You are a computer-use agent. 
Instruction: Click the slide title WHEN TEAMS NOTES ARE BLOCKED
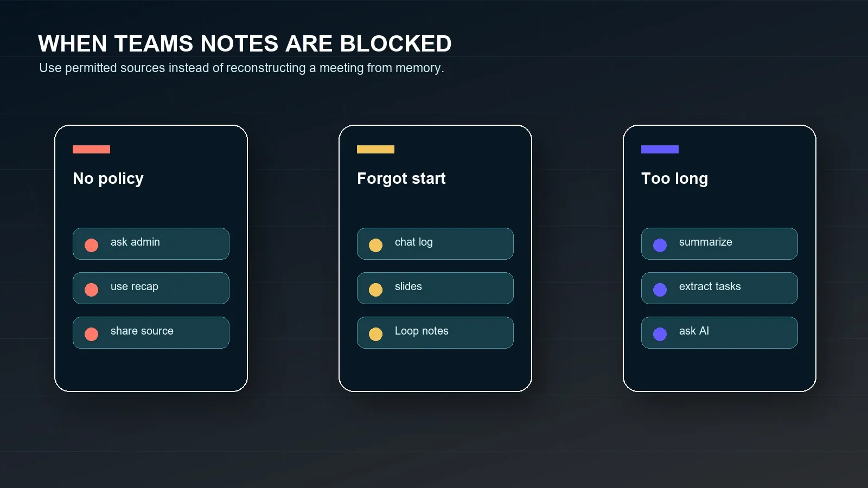pyautogui.click(x=245, y=44)
